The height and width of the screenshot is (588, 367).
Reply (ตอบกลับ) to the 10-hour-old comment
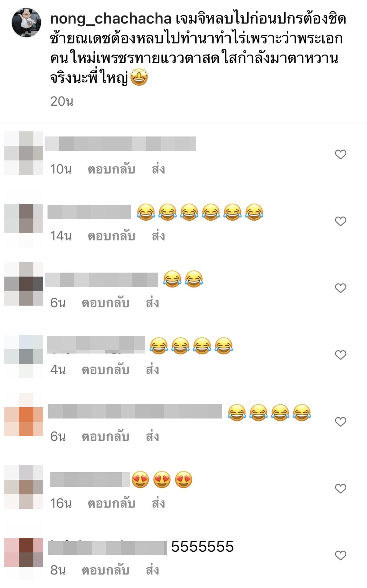[x=112, y=170]
